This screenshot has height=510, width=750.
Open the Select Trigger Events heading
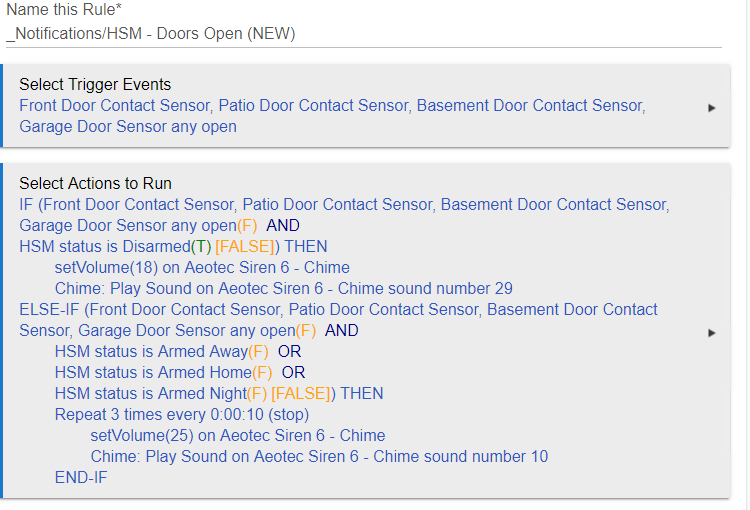[95, 84]
